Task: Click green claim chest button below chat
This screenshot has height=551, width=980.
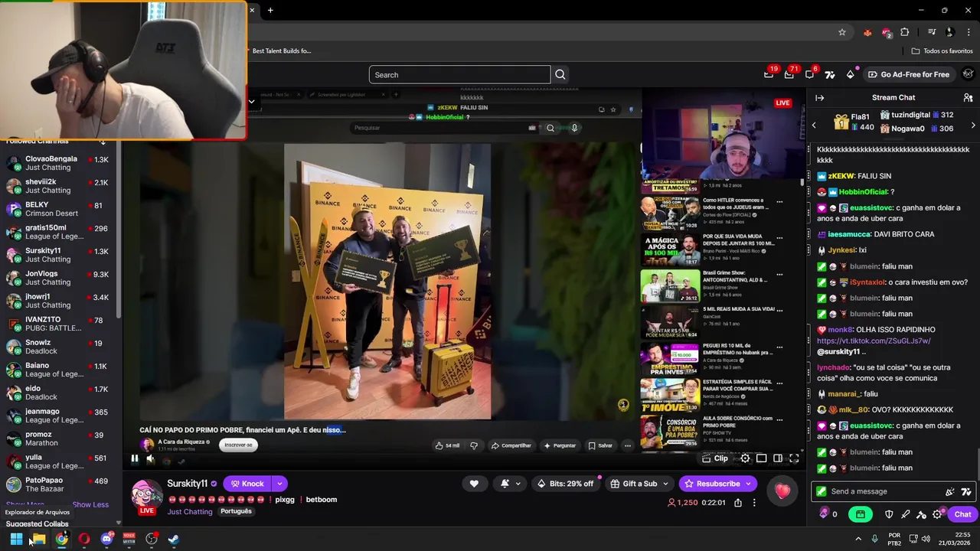Action: click(x=861, y=514)
